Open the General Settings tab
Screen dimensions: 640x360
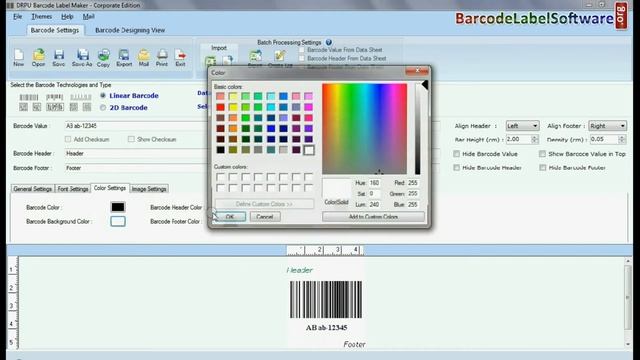[x=33, y=189]
